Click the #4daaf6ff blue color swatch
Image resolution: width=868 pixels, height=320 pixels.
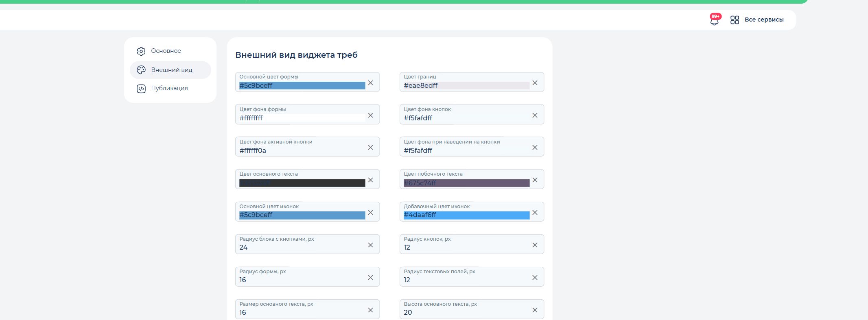[466, 215]
